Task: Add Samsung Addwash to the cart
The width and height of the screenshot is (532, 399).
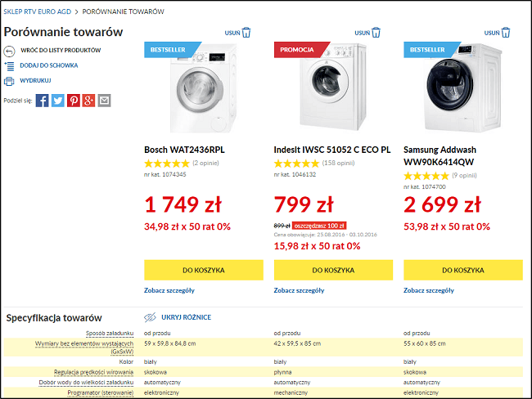Action: [x=463, y=270]
